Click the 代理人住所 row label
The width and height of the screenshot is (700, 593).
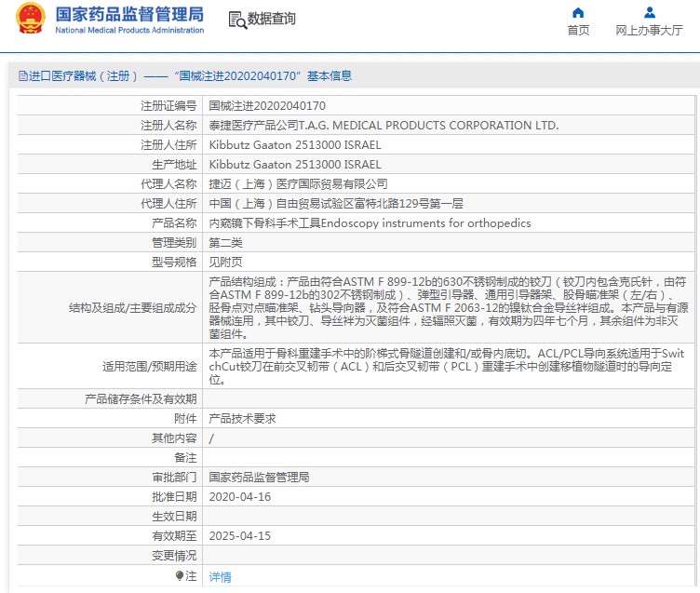pyautogui.click(x=168, y=204)
